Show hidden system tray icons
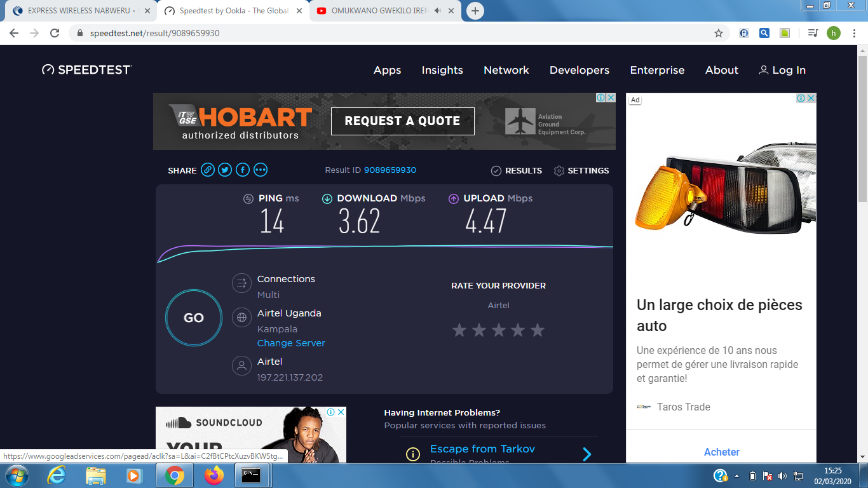This screenshot has height=488, width=868. 737,475
